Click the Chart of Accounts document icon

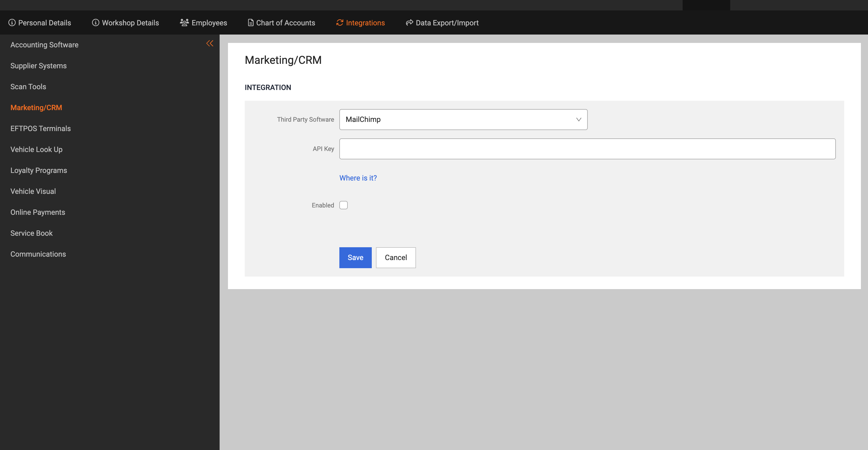(x=251, y=22)
